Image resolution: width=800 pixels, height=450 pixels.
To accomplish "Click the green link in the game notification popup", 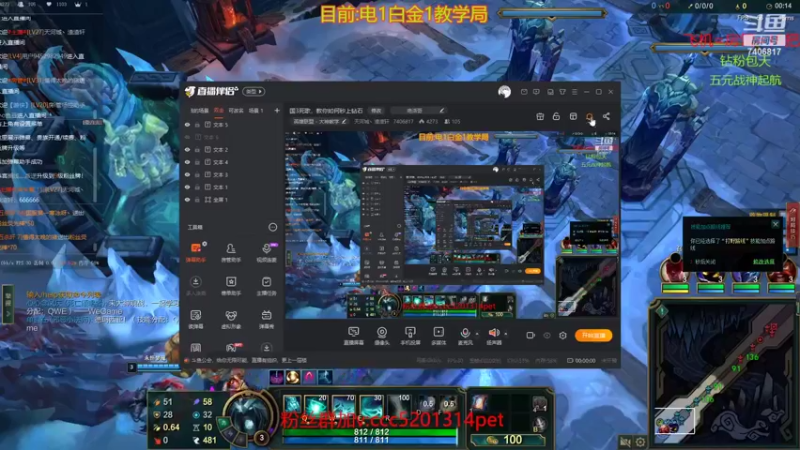I will (x=763, y=262).
